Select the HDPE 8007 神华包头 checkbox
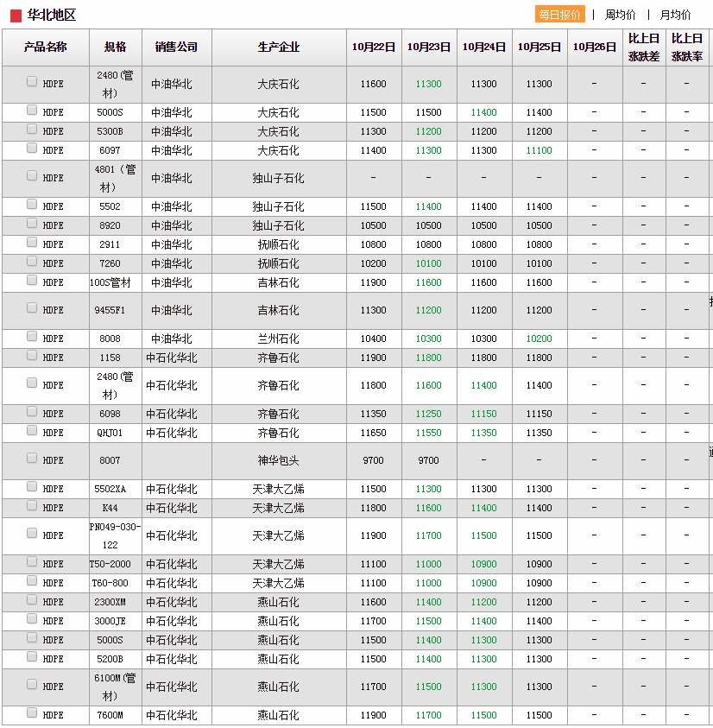Image resolution: width=713 pixels, height=728 pixels. (32, 459)
